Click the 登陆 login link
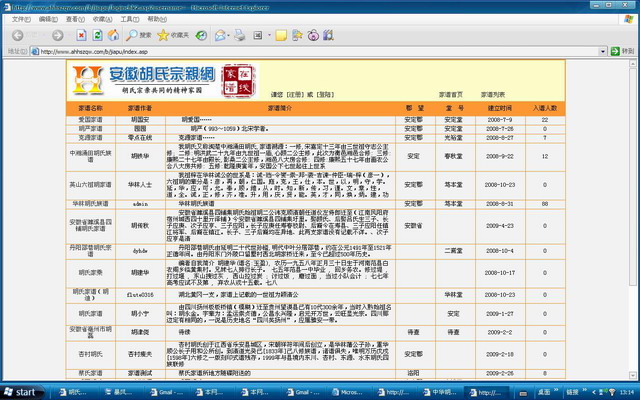Image resolution: width=640 pixels, height=400 pixels. coord(325,94)
